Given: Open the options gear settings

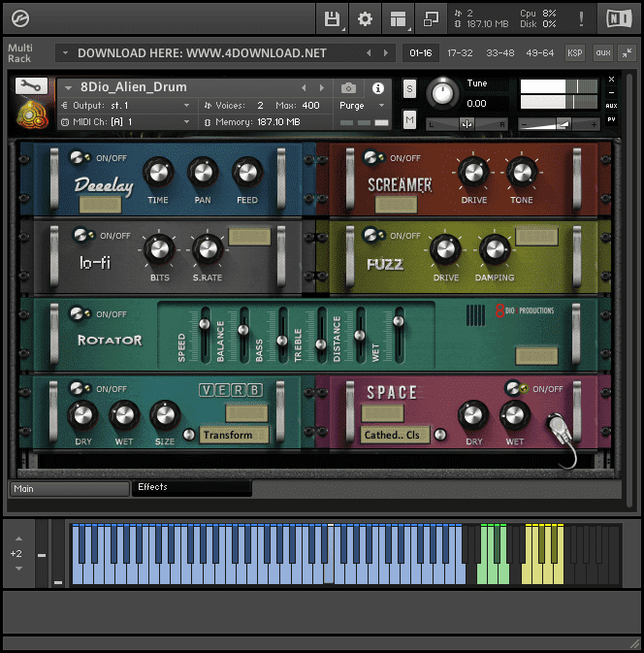Looking at the screenshot, I should pyautogui.click(x=365, y=18).
